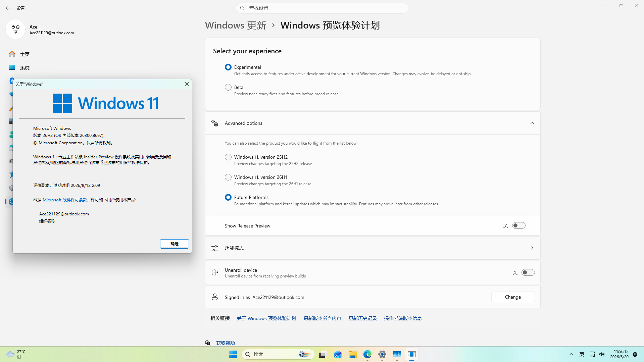Click the back arrow in Settings
This screenshot has height=362, width=644.
[8, 8]
